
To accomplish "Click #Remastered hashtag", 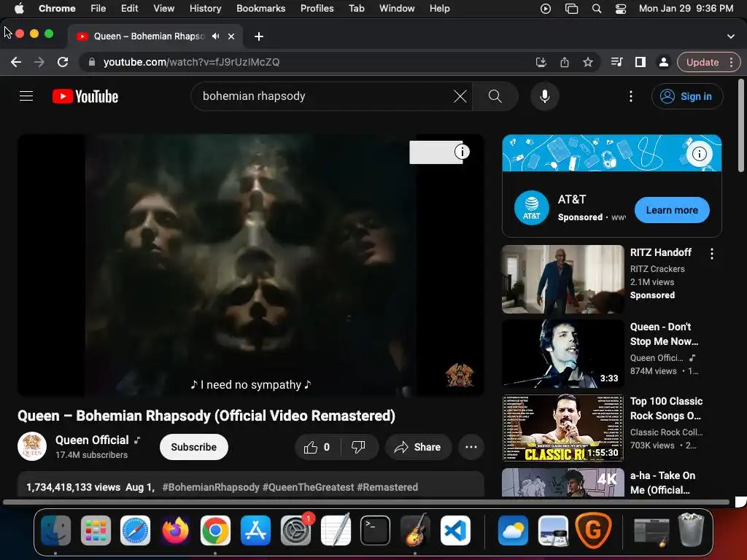I will tap(387, 487).
